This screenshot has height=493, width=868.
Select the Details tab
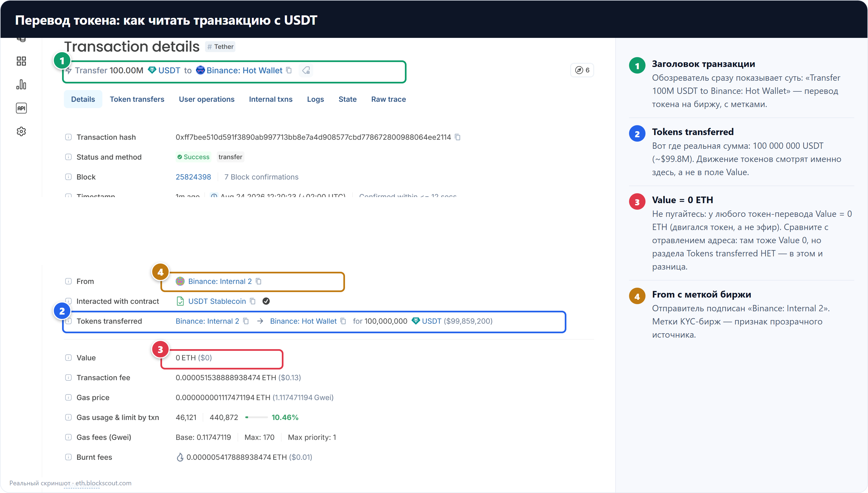click(x=83, y=100)
